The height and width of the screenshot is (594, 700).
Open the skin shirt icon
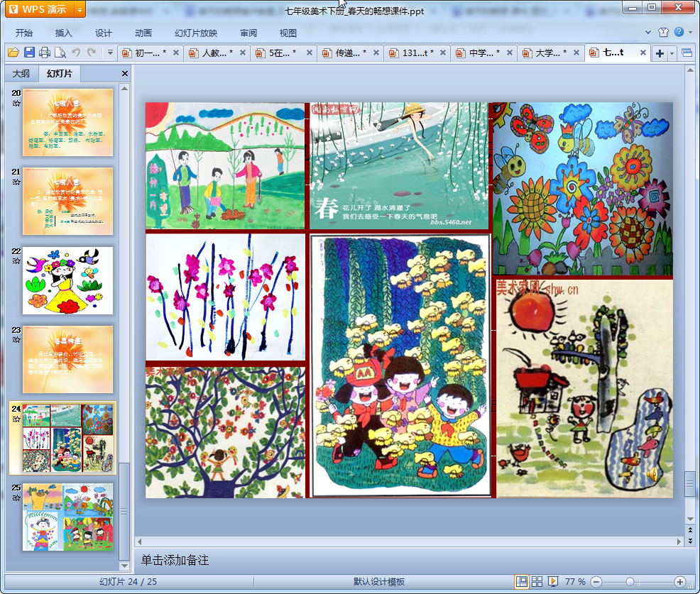(663, 32)
